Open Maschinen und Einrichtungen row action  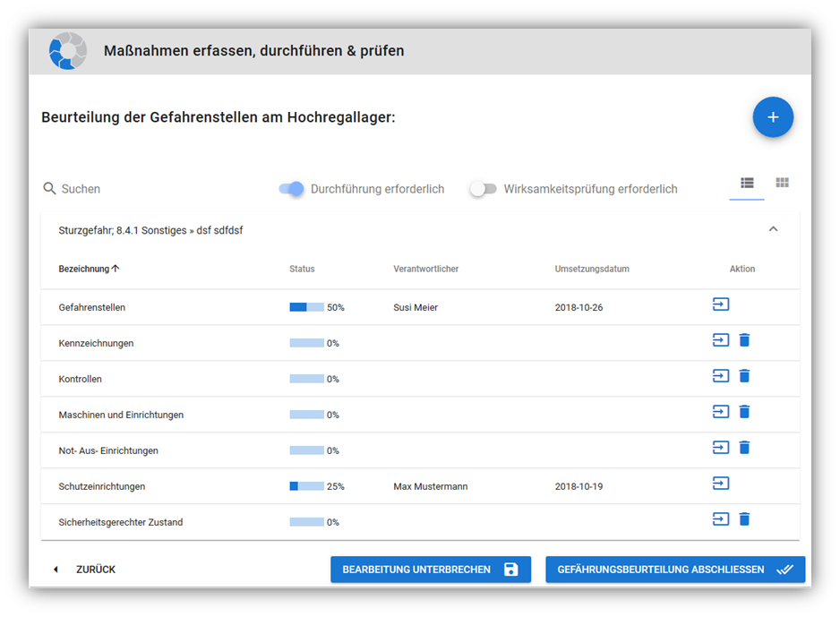tap(721, 412)
